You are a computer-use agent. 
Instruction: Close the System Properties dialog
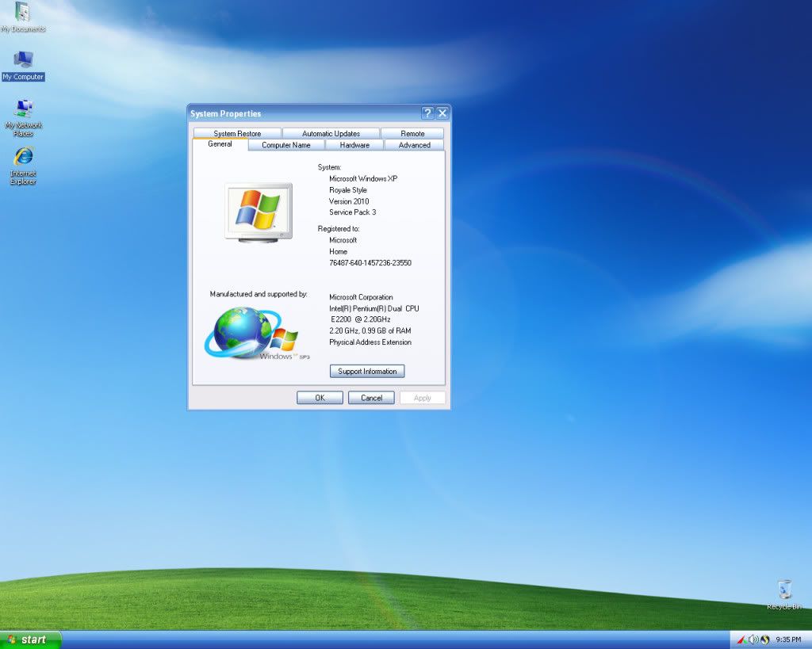point(442,113)
